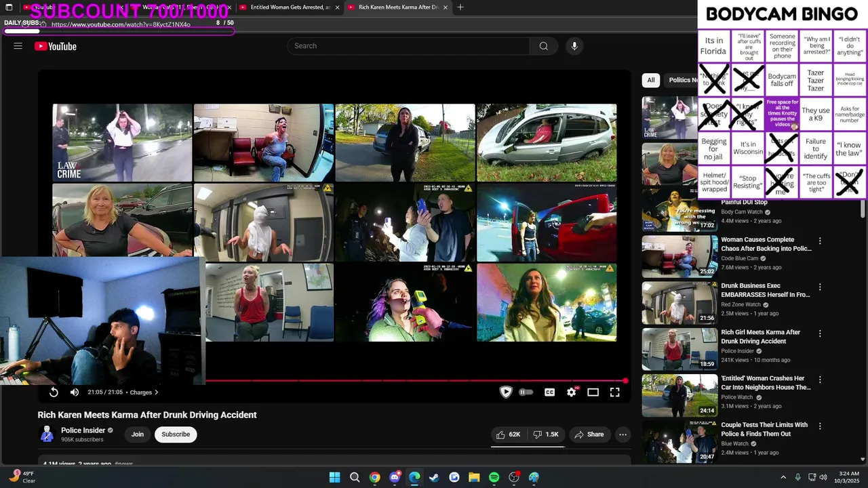Viewport: 868px width, 488px height.
Task: Open 'Entitled' Woman Crashes Her Car video title
Action: [766, 383]
